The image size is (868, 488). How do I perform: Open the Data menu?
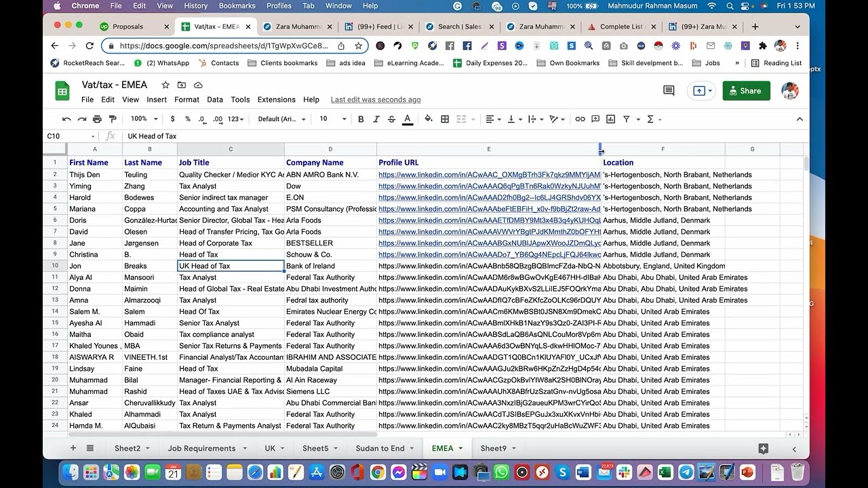pyautogui.click(x=215, y=100)
